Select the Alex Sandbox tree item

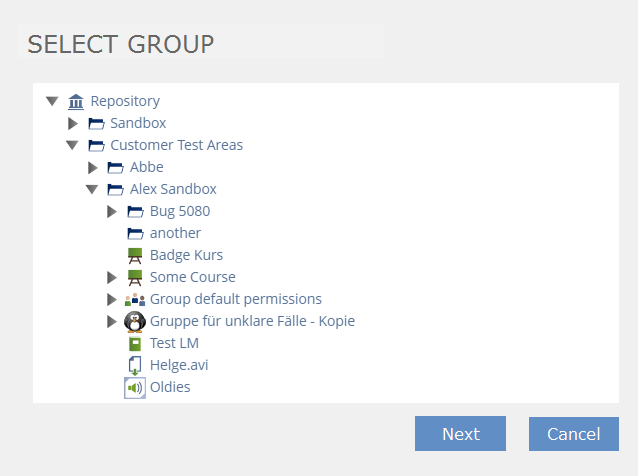click(173, 189)
